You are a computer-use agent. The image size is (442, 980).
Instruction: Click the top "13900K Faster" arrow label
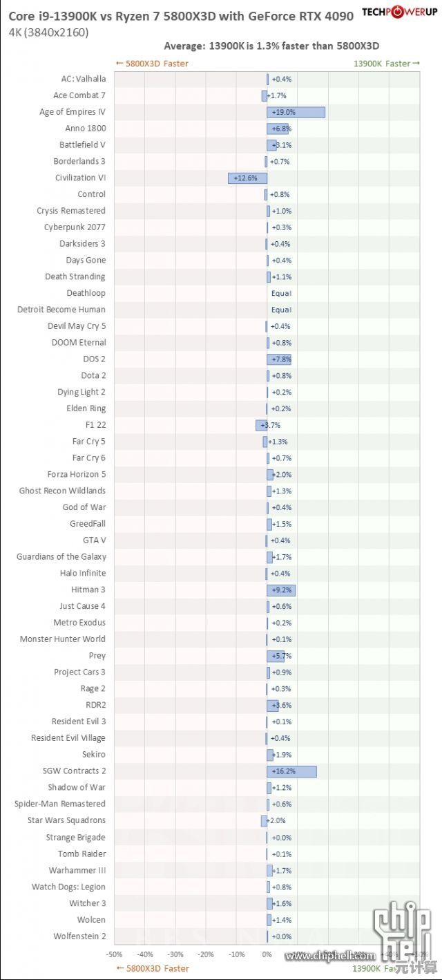point(386,64)
